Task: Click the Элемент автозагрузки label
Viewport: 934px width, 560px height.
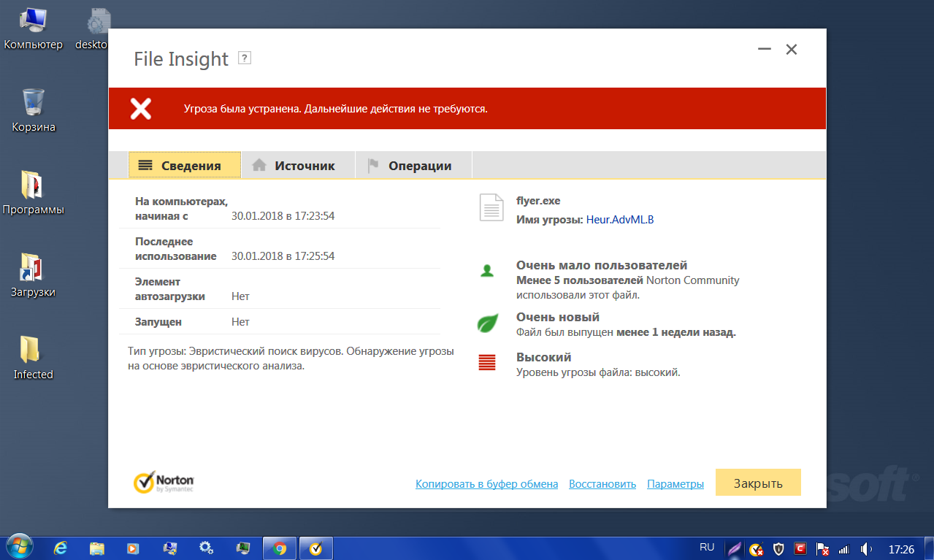Action: (170, 289)
